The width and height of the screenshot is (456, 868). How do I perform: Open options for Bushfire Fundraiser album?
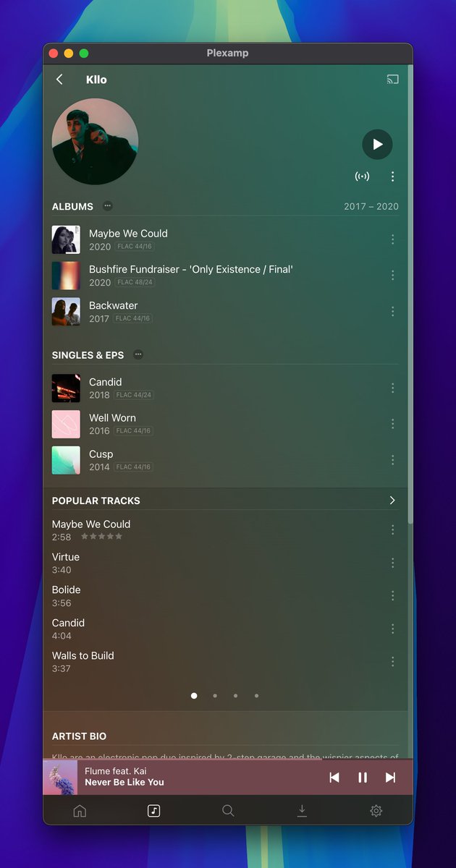(x=392, y=276)
